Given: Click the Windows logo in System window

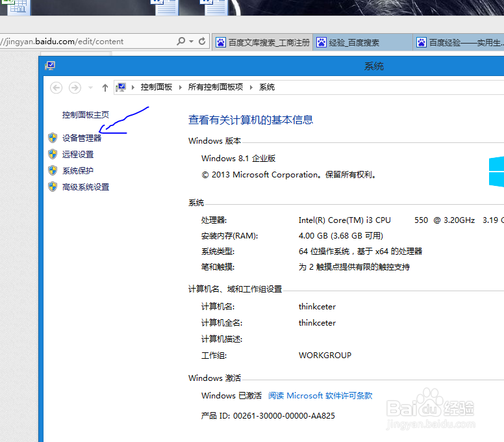Looking at the screenshot, I should (496, 172).
